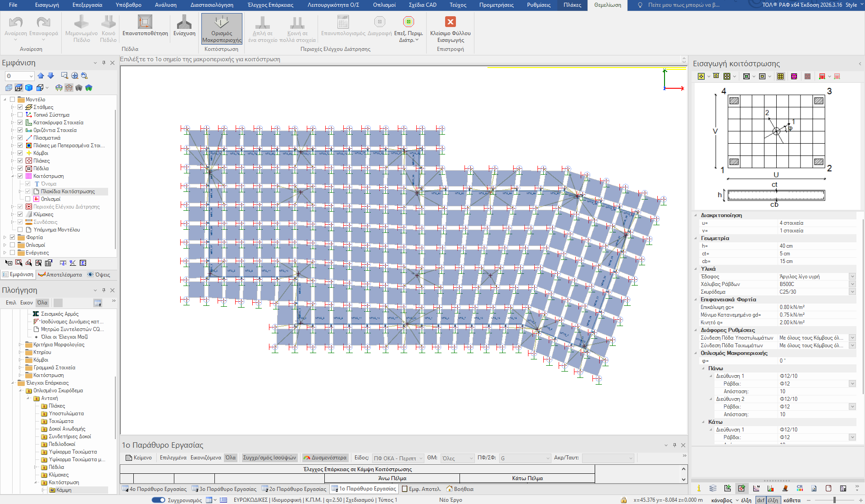Toggle the Στάθμες visibility checkbox
The image size is (865, 504).
coord(20,107)
